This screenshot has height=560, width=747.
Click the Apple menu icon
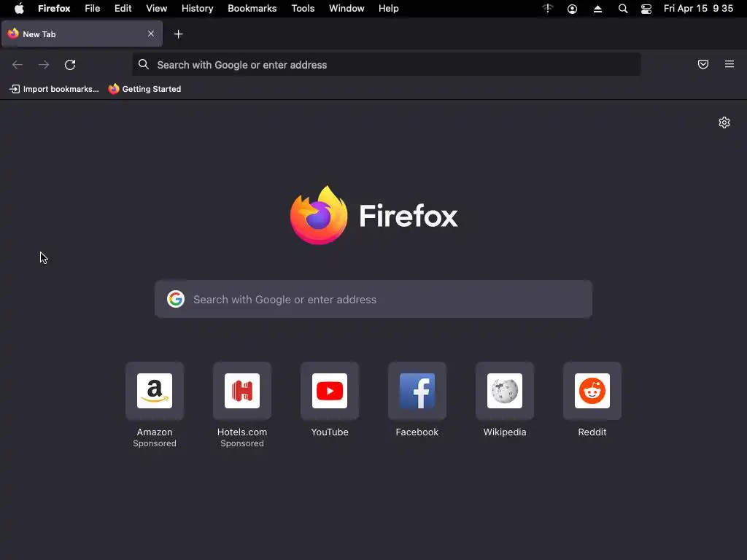tap(19, 9)
